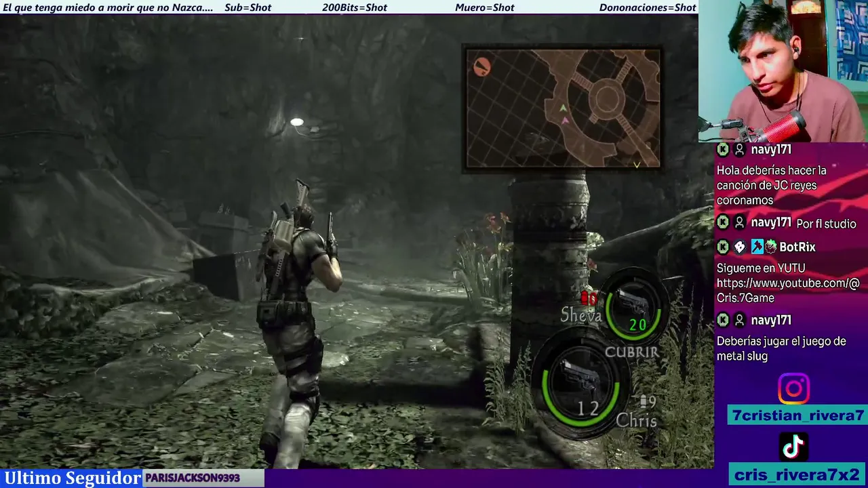
Task: Click Kick badge beside BotRix
Action: click(723, 247)
